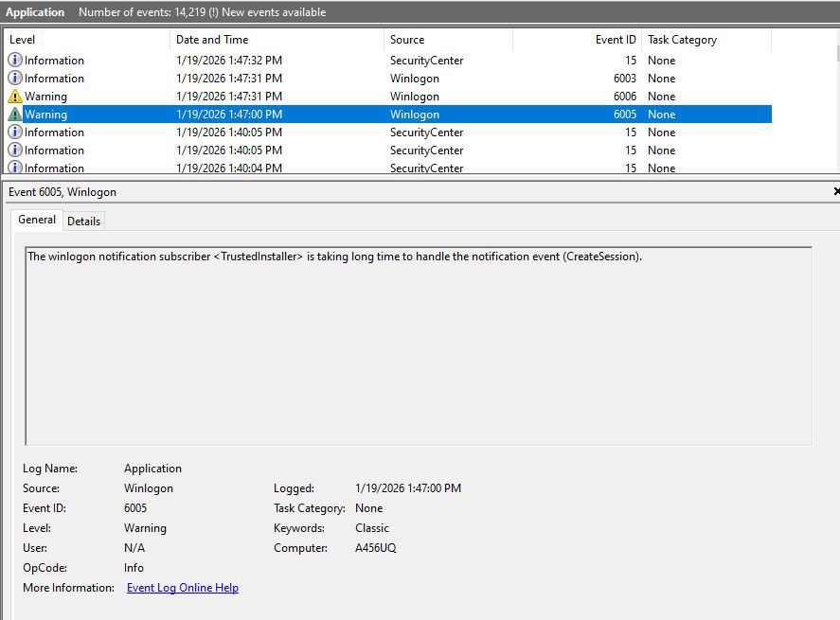Sort events by Event ID header
The width and height of the screenshot is (840, 620).
pyautogui.click(x=577, y=40)
